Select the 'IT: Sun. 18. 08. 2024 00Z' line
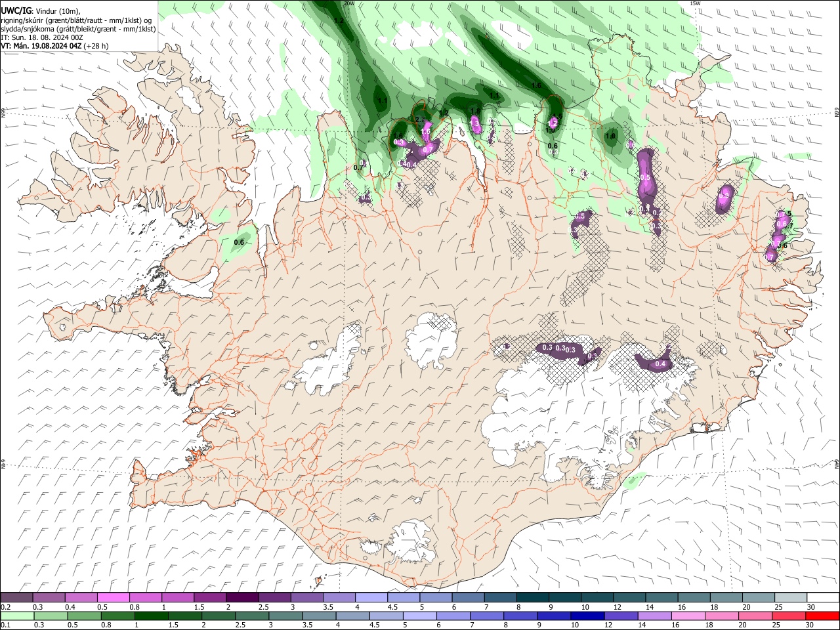 pyautogui.click(x=41, y=37)
